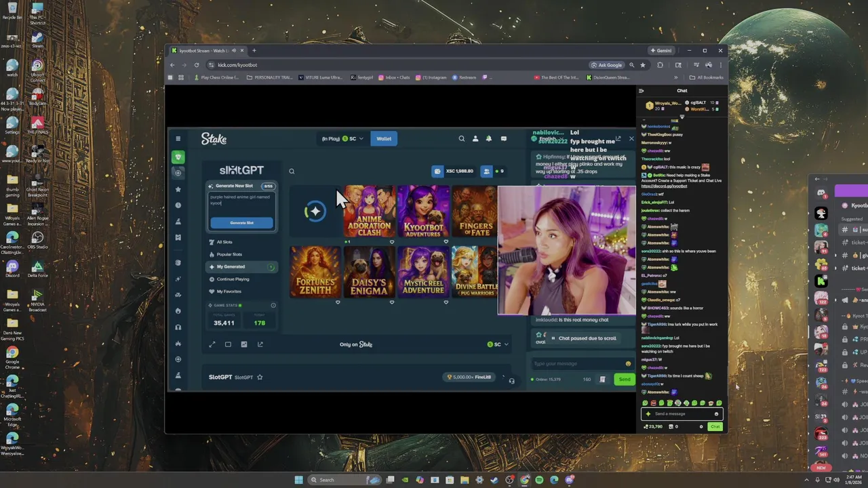Favorite the Anime Adoration Clash heart
This screenshot has width=868, height=488.
tap(391, 241)
